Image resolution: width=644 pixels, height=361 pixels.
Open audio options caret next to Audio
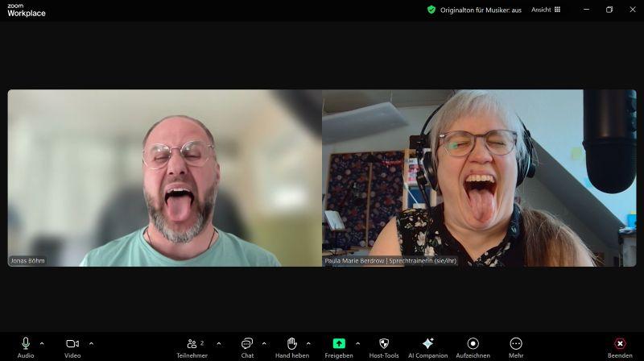click(x=42, y=344)
